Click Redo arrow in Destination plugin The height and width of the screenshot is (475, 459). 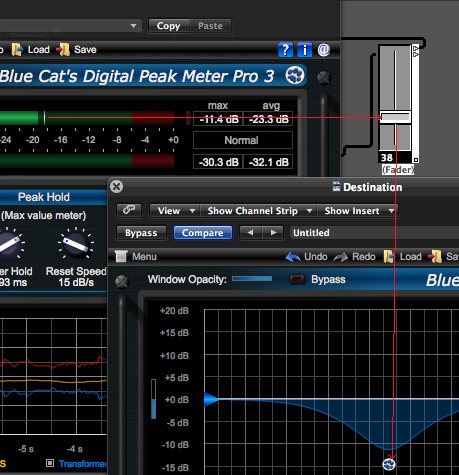341,257
